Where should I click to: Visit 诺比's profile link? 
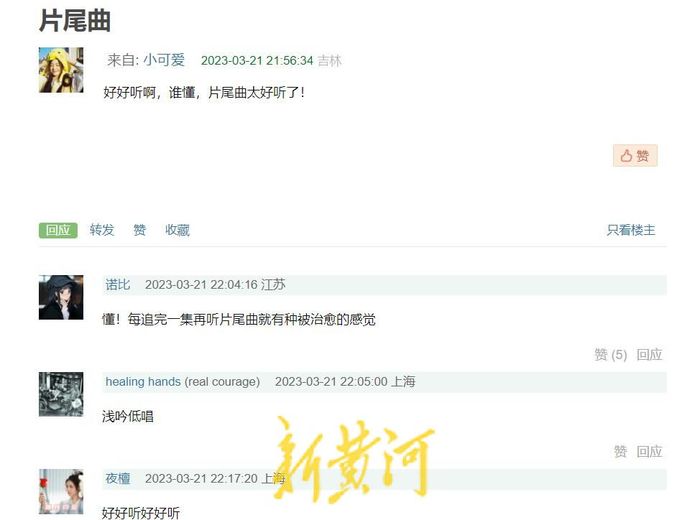[118, 284]
